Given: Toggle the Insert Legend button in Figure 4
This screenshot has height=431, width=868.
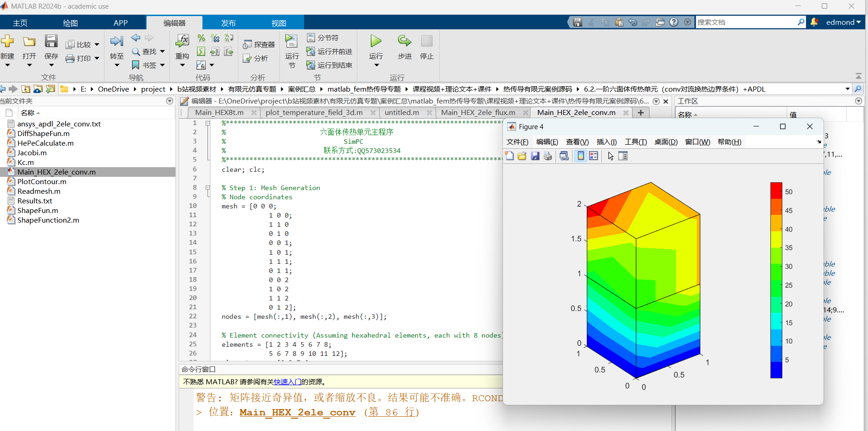Looking at the screenshot, I should [594, 156].
